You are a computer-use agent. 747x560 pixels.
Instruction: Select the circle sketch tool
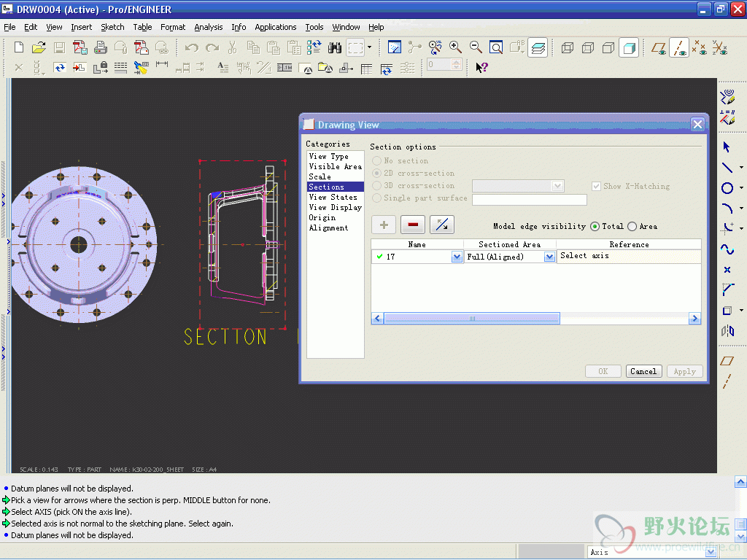pyautogui.click(x=727, y=188)
